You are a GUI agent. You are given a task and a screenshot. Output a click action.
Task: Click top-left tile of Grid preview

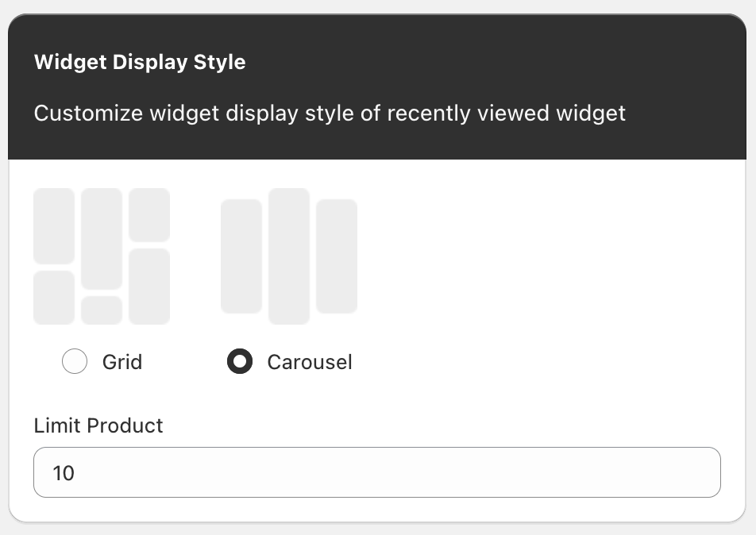(x=54, y=225)
